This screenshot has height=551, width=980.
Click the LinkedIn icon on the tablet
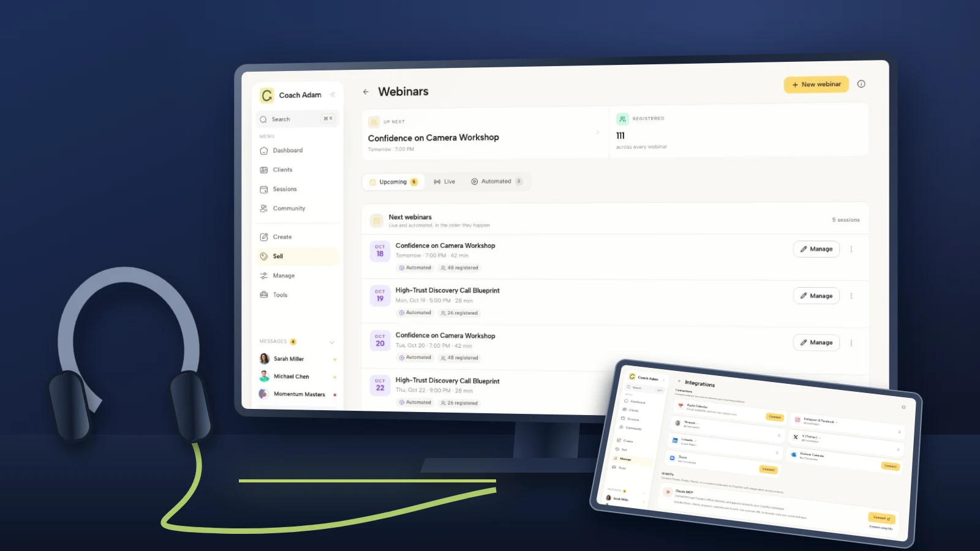[675, 440]
